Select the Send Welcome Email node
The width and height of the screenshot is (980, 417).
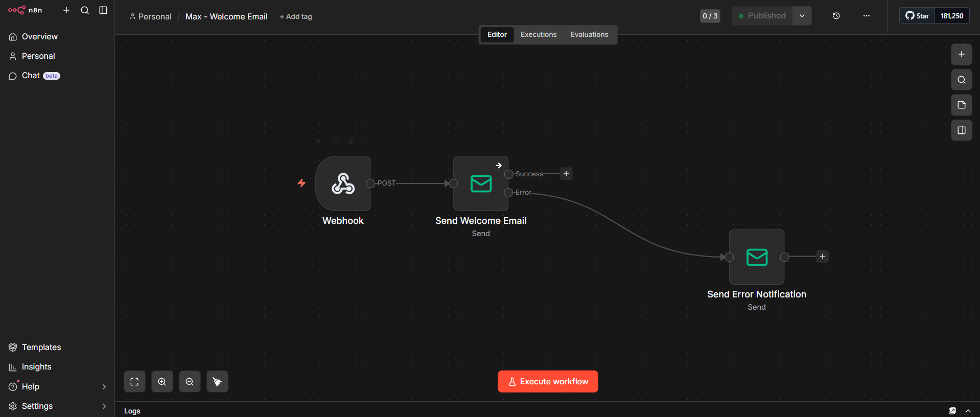click(x=481, y=183)
